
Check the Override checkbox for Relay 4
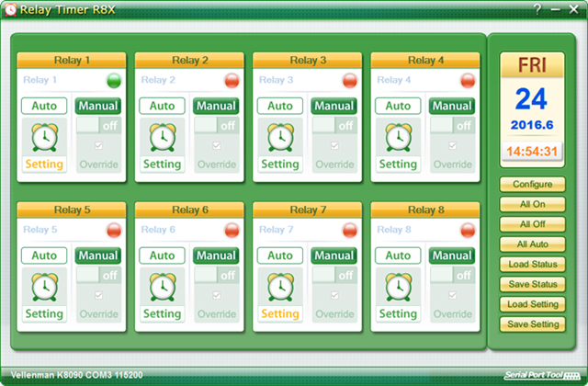point(453,145)
